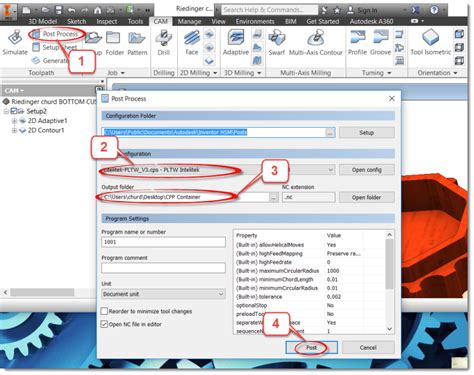Select the Adaptive 3D milling icon
Screen dimensions: 474x375
click(x=236, y=37)
